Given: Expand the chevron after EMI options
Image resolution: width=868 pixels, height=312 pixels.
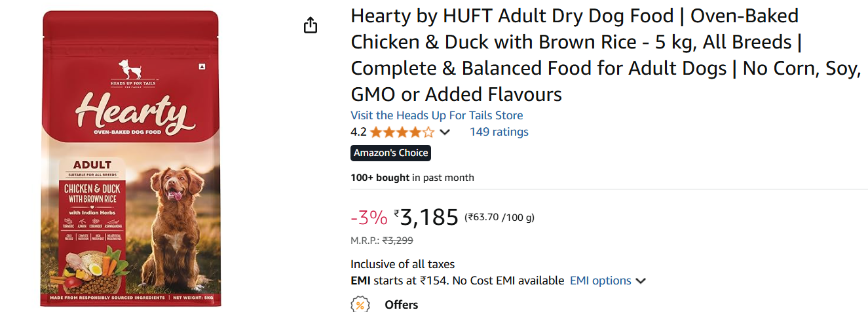Looking at the screenshot, I should 641,281.
